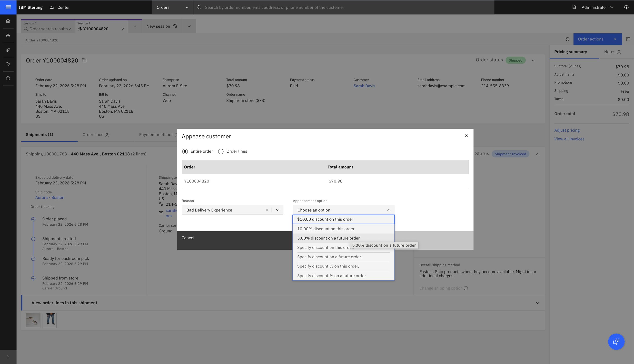Image resolution: width=634 pixels, height=364 pixels.
Task: Close the Y100004820 session tab
Action: point(123,29)
